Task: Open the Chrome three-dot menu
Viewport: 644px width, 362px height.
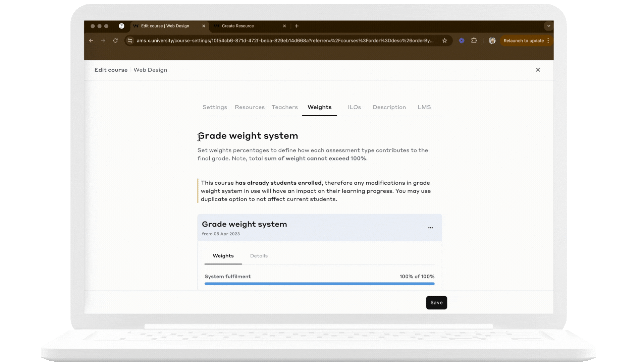Action: (x=548, y=41)
